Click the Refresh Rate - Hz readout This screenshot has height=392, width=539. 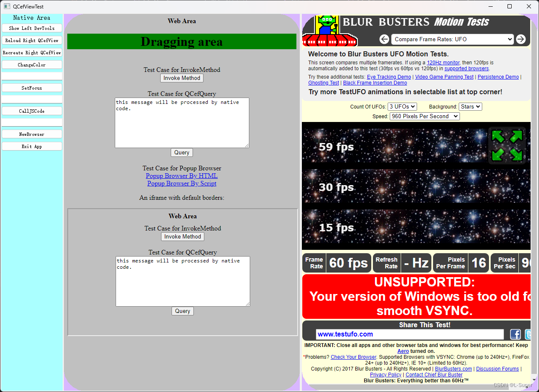(402, 263)
